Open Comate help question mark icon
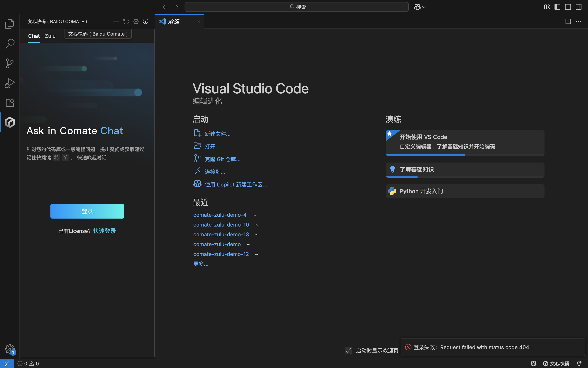The height and width of the screenshot is (368, 588). click(x=146, y=21)
